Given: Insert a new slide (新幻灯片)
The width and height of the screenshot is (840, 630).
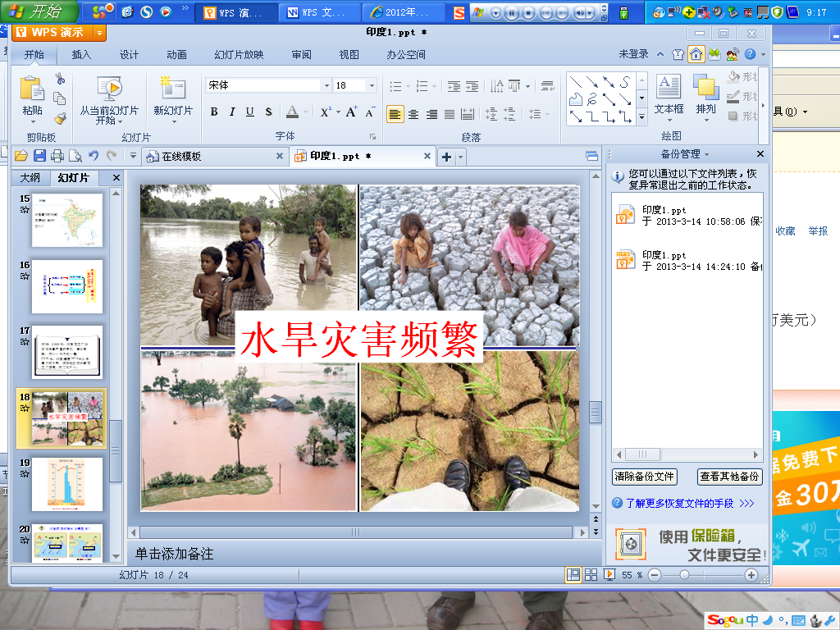Looking at the screenshot, I should 173,90.
